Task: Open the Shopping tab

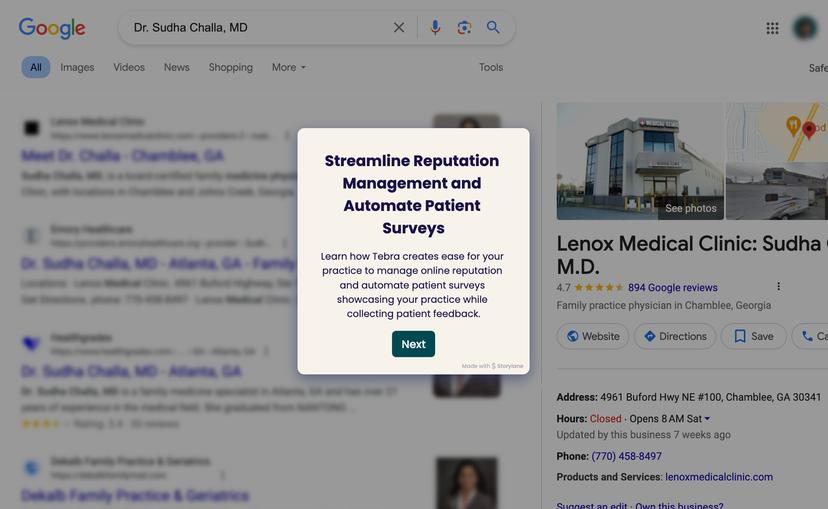Action: (x=231, y=67)
